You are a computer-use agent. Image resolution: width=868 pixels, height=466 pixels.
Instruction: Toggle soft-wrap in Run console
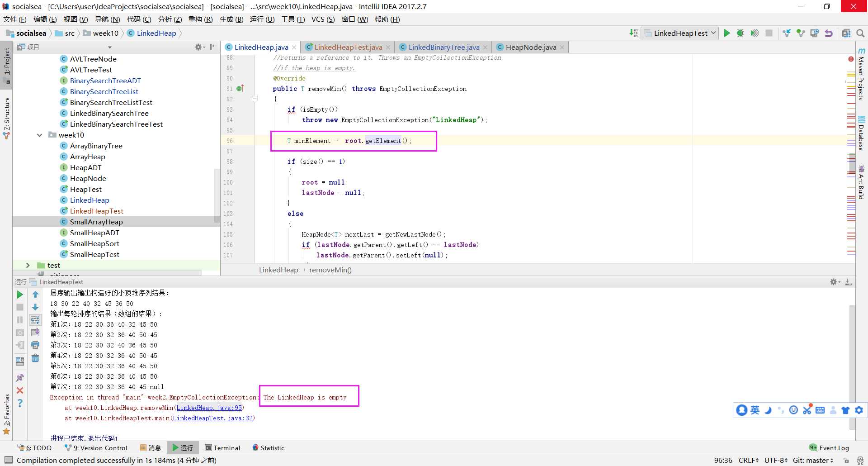coord(35,320)
